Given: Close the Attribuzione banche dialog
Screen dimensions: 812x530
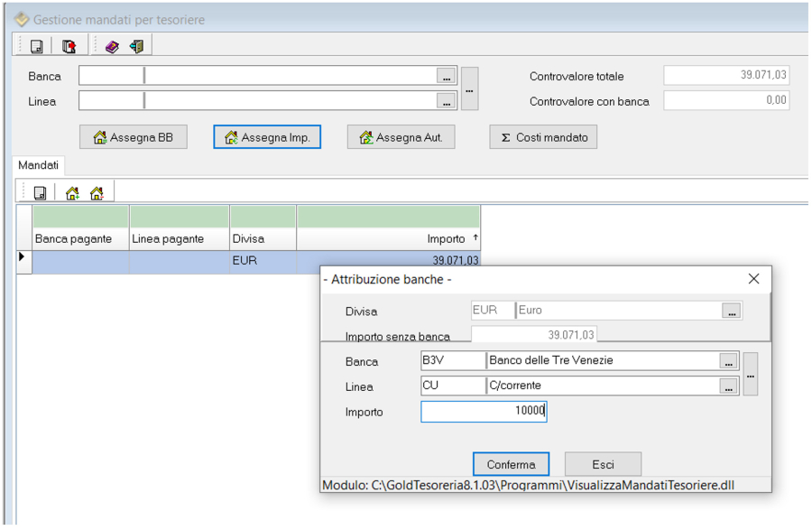Looking at the screenshot, I should pyautogui.click(x=753, y=279).
